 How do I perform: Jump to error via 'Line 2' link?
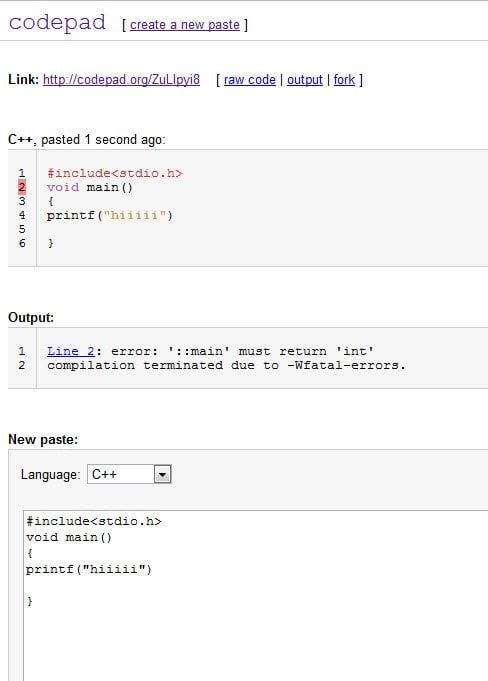[71, 351]
